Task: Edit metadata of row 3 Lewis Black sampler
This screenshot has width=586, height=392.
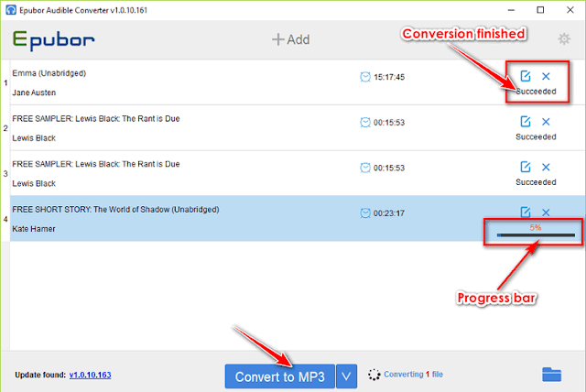Action: (x=525, y=167)
